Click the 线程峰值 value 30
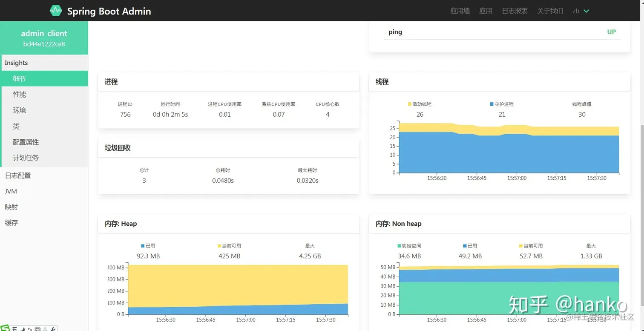 point(582,114)
